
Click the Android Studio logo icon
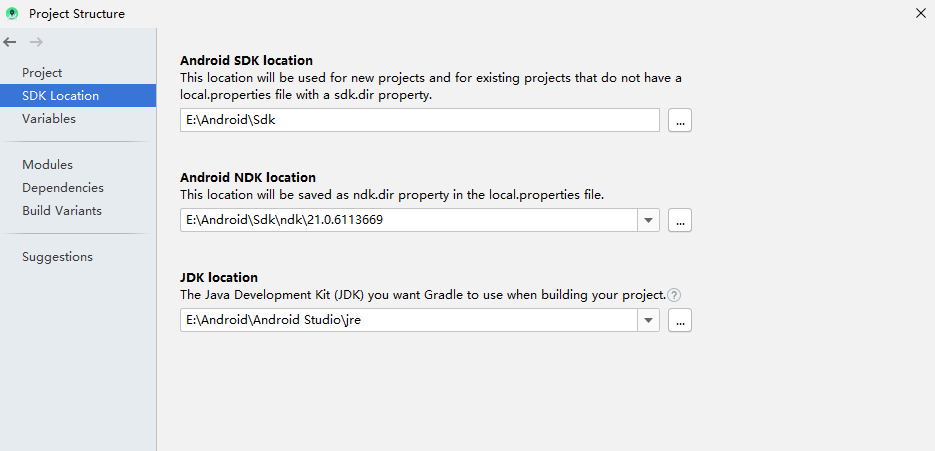[x=12, y=13]
